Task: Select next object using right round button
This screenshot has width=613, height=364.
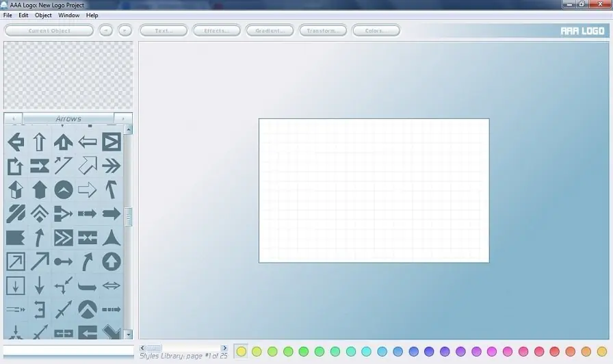Action: click(125, 31)
